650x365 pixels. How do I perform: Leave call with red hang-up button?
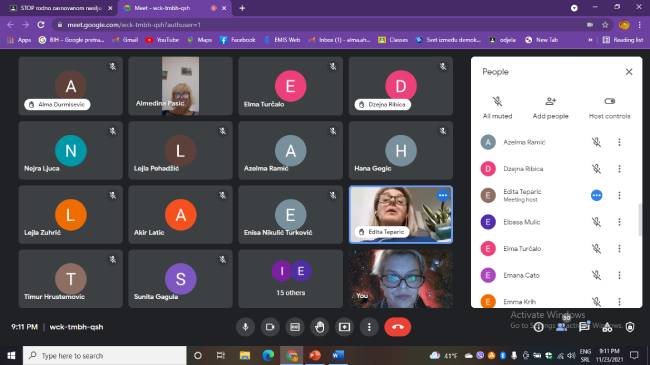(398, 327)
